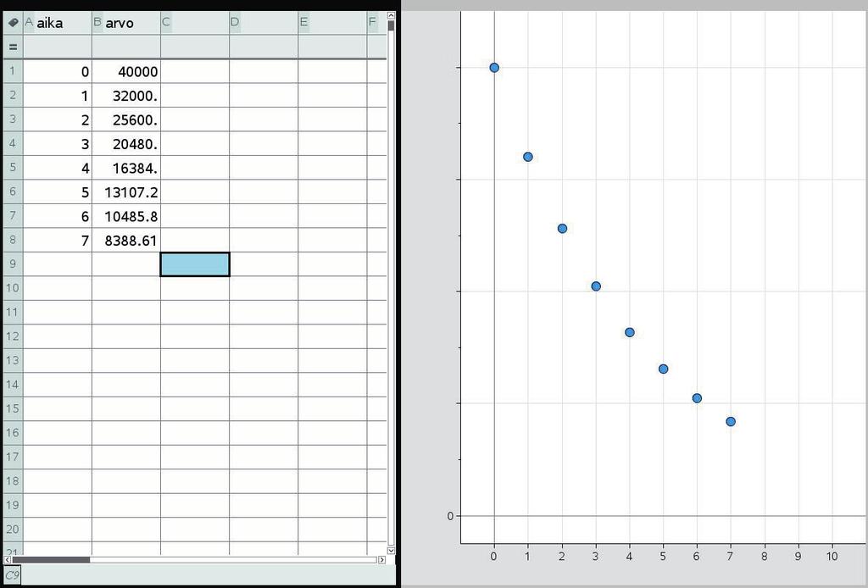Select aika cell with value 2
868x588 pixels.
(x=58, y=119)
